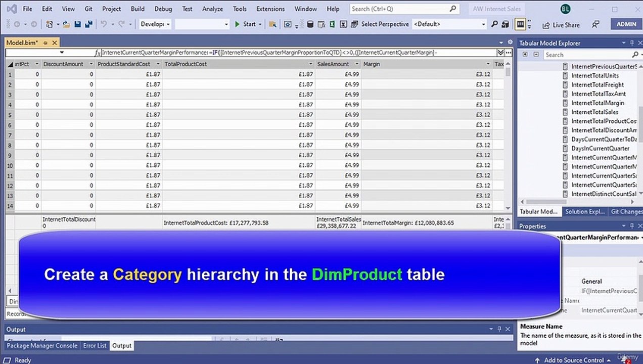Click the Live Share button

pos(561,25)
